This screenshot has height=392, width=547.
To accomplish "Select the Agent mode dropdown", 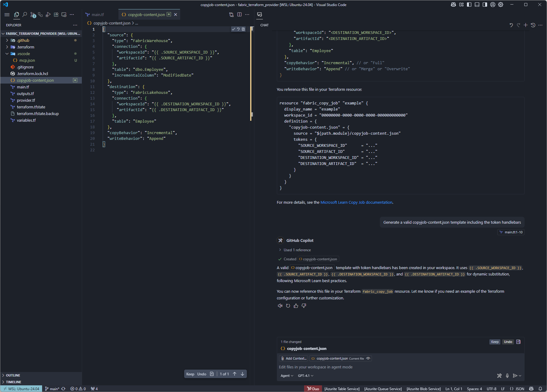I will coord(286,376).
